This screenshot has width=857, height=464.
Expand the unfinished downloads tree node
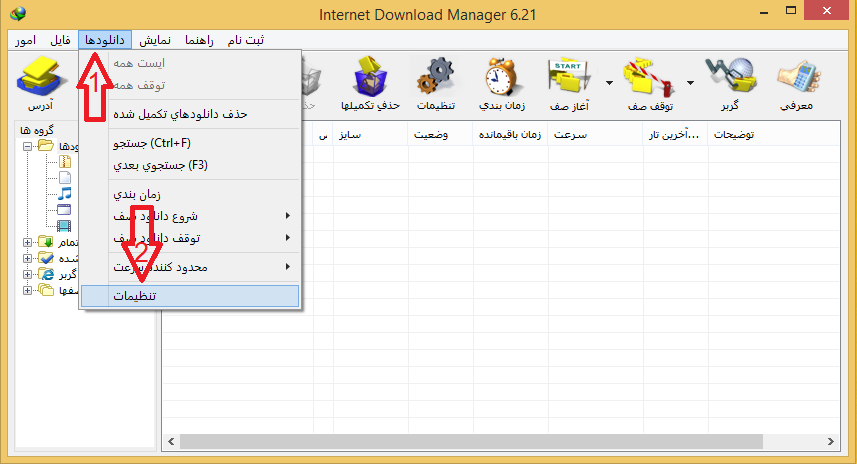pos(27,242)
